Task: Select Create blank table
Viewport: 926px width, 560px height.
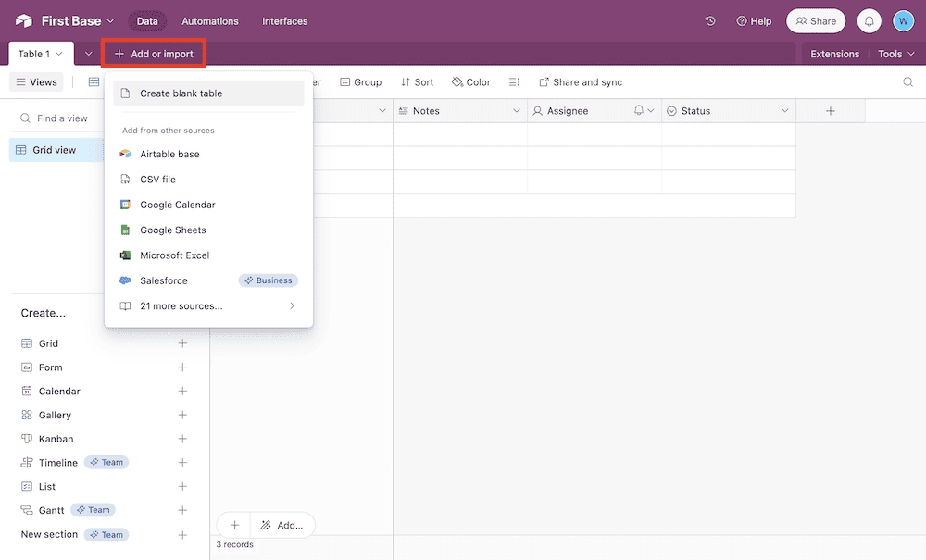Action: 208,93
